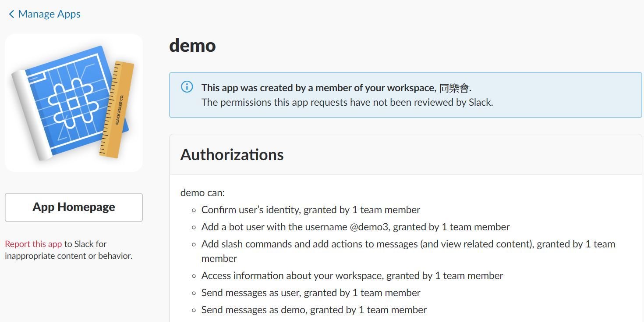Click the 'Confirm user's identity' permission line

point(311,210)
